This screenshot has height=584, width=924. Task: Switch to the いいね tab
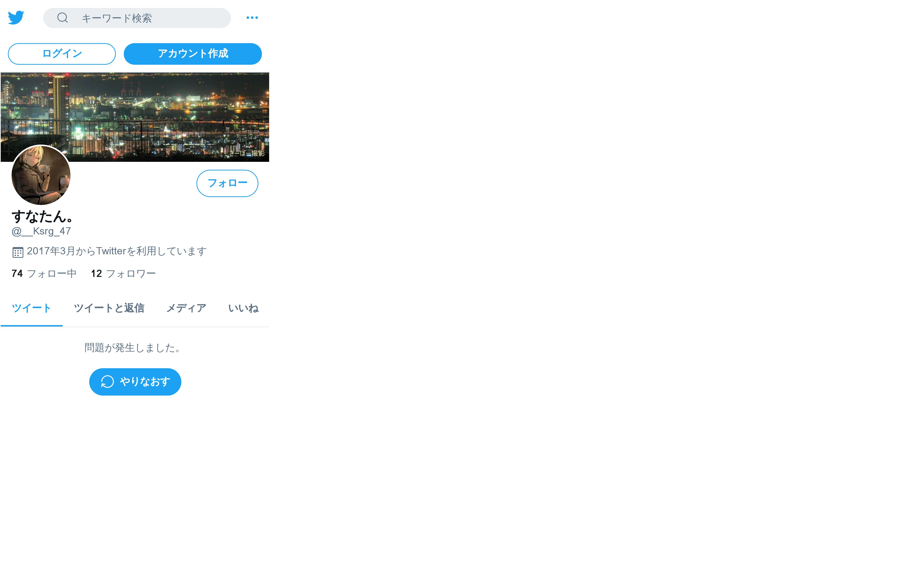point(243,308)
